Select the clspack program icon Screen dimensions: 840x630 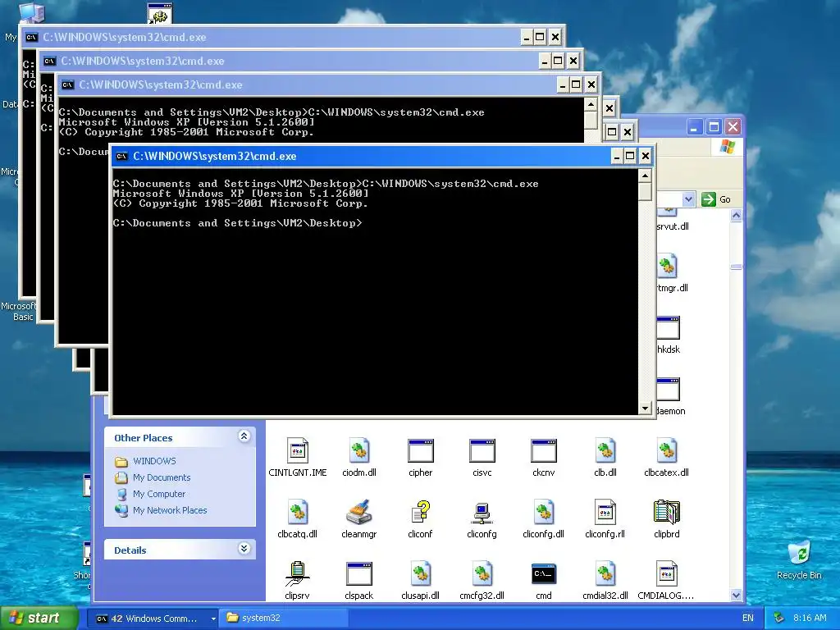tap(359, 573)
